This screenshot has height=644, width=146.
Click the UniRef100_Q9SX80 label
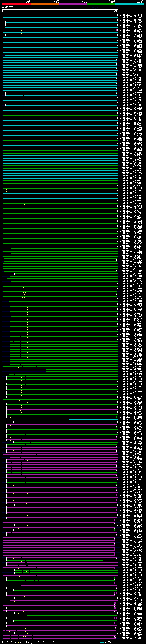coord(131,278)
